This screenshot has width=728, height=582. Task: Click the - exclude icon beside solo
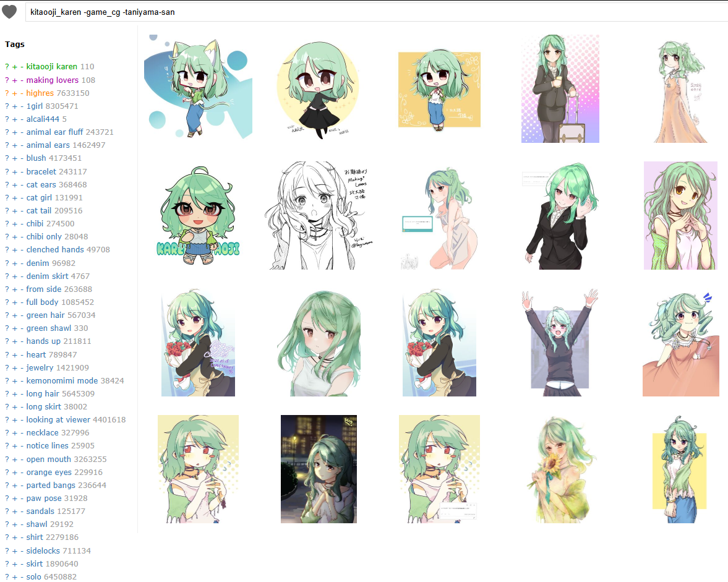(22, 576)
